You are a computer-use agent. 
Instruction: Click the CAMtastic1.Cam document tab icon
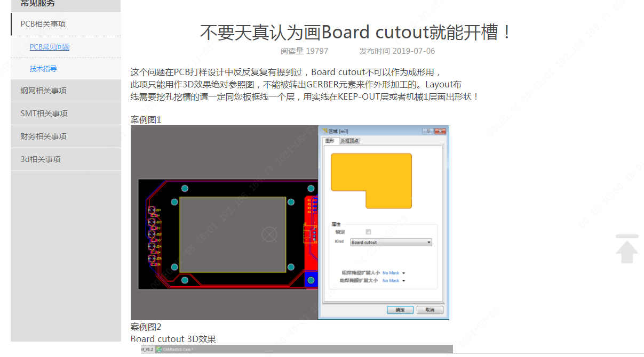(x=159, y=350)
